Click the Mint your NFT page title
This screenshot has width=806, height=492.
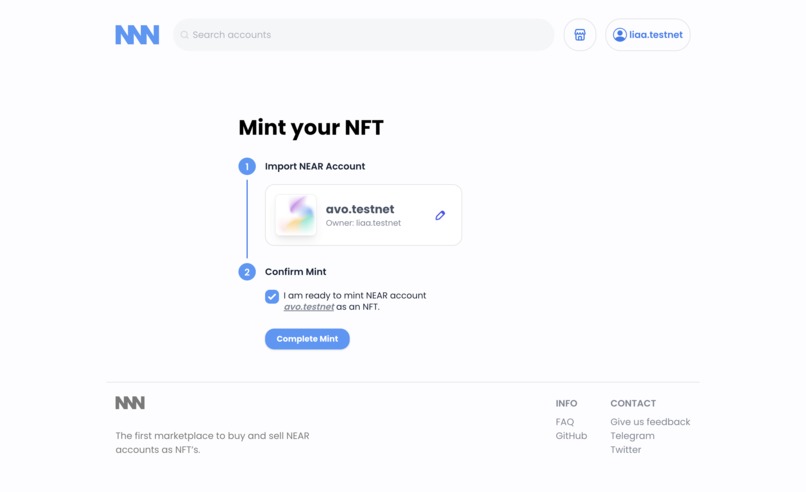[311, 128]
